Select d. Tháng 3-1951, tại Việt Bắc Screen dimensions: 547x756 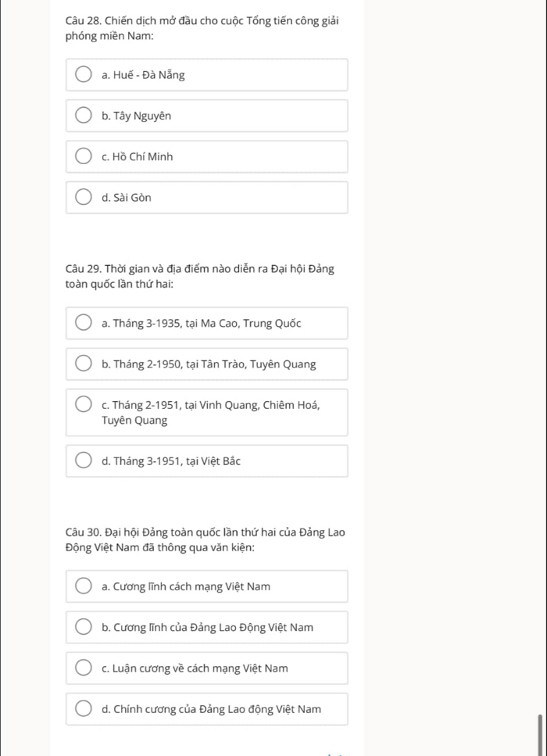tap(83, 461)
